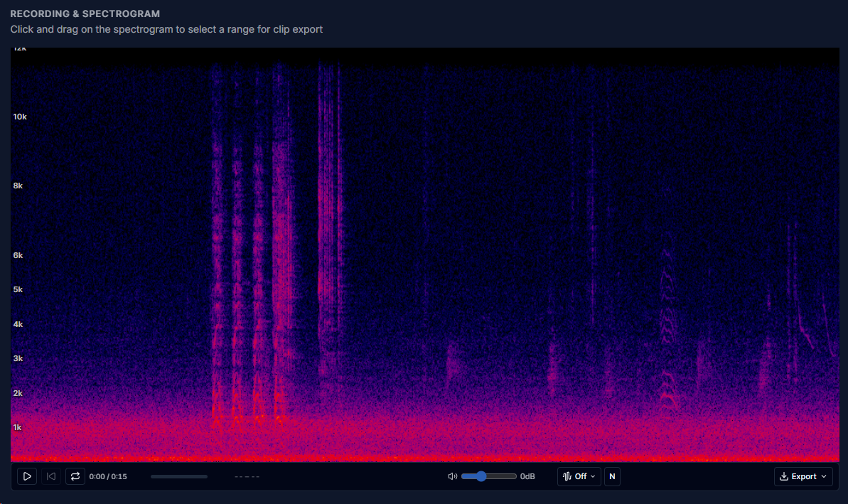The width and height of the screenshot is (848, 504).
Task: Click the skip-to-start button
Action: coord(51,476)
